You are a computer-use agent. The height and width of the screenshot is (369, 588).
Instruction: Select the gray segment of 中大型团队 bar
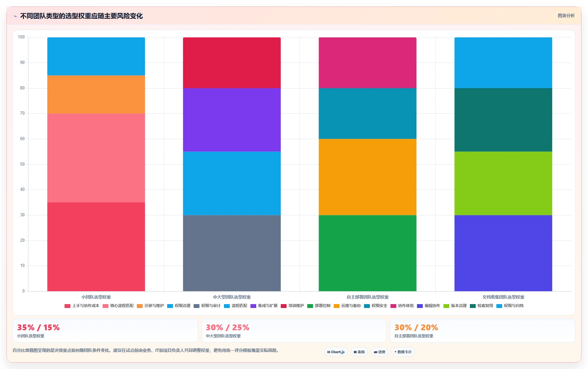click(232, 253)
